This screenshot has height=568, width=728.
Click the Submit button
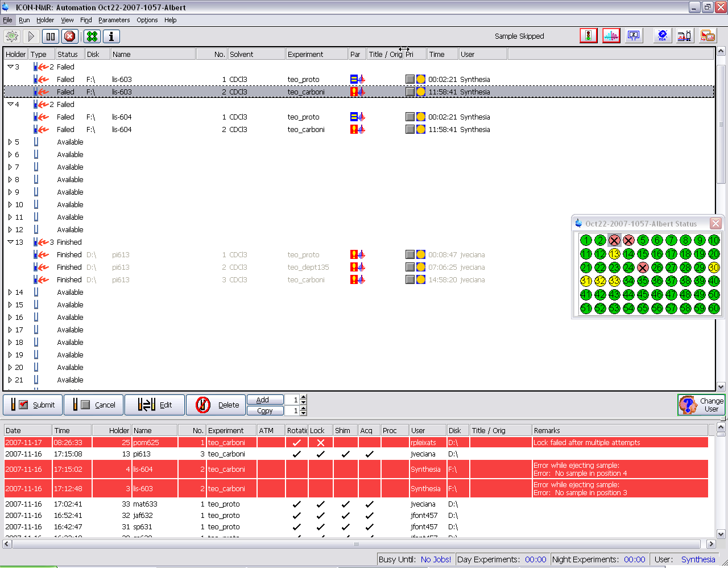click(x=33, y=405)
